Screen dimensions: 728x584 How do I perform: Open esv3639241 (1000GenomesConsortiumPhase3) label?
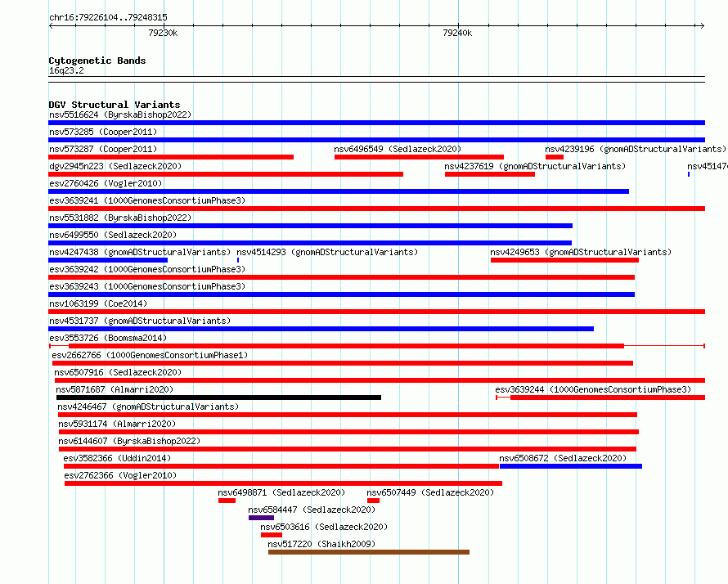click(147, 200)
